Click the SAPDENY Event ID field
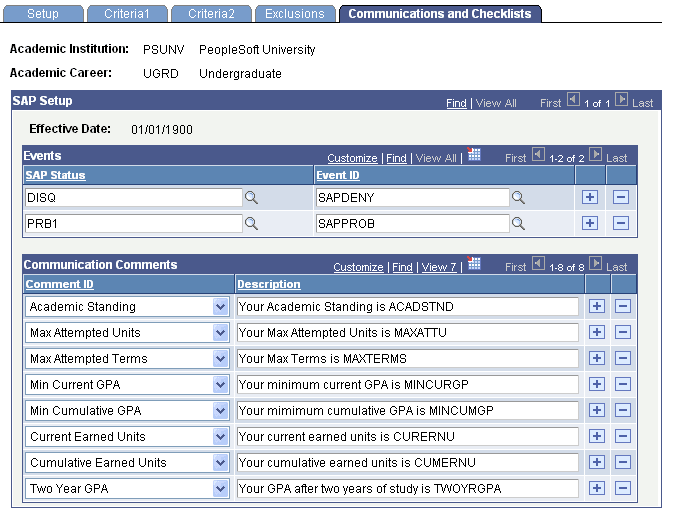Viewport: 673px width, 515px height. pyautogui.click(x=413, y=198)
